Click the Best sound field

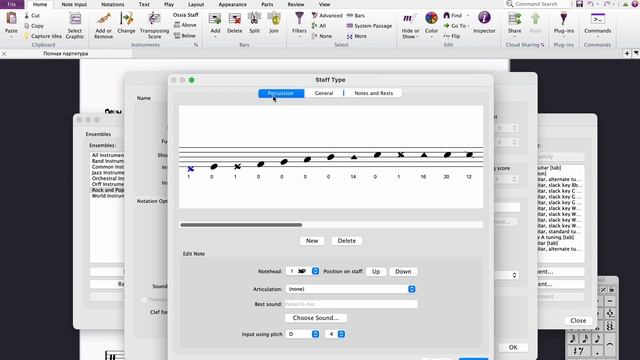351,304
